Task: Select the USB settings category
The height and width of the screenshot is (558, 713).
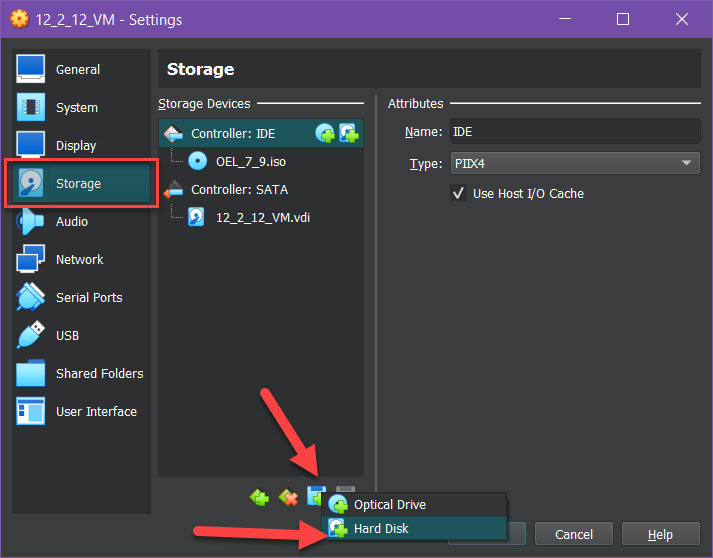Action: point(67,336)
